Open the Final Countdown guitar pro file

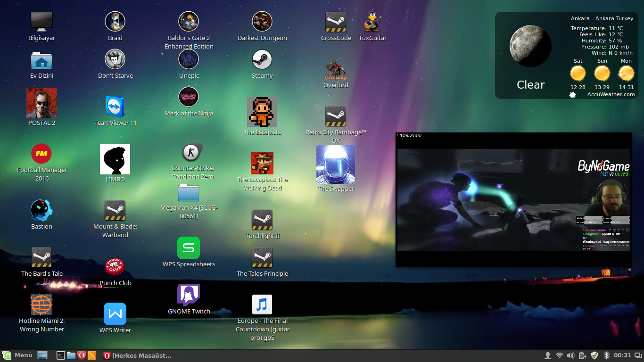262,304
